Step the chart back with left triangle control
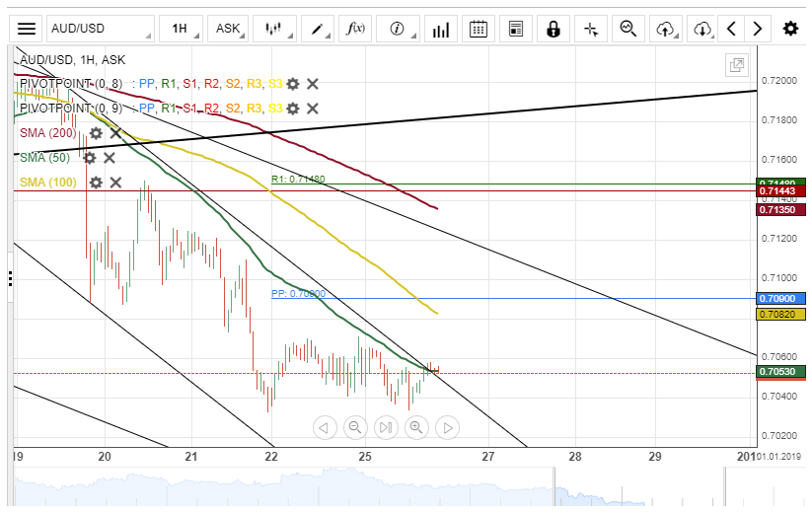Screen dimensions: 812x514 coord(325,427)
